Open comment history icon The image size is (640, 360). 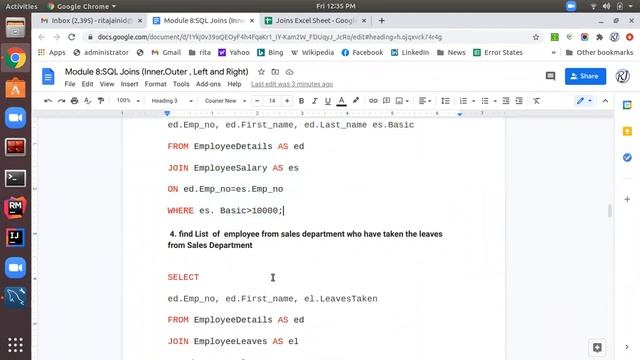(x=550, y=76)
